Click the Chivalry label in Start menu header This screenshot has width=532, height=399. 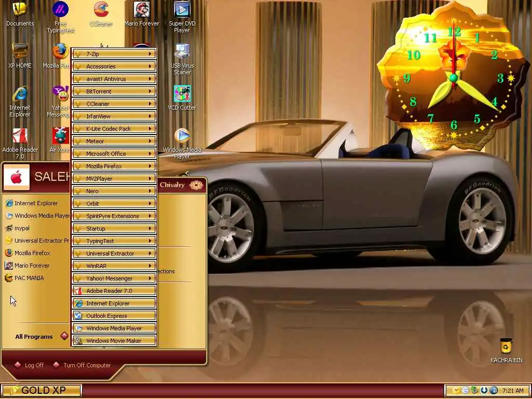[x=172, y=185]
